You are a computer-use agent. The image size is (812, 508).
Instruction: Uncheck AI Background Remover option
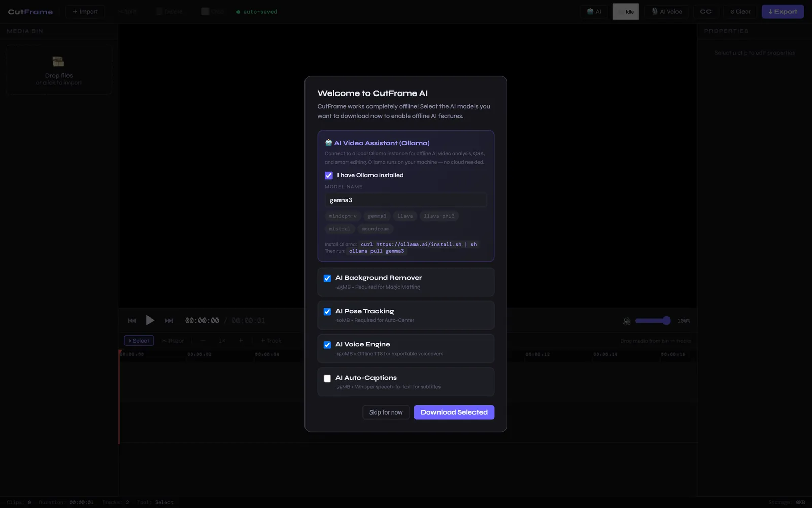pyautogui.click(x=327, y=278)
